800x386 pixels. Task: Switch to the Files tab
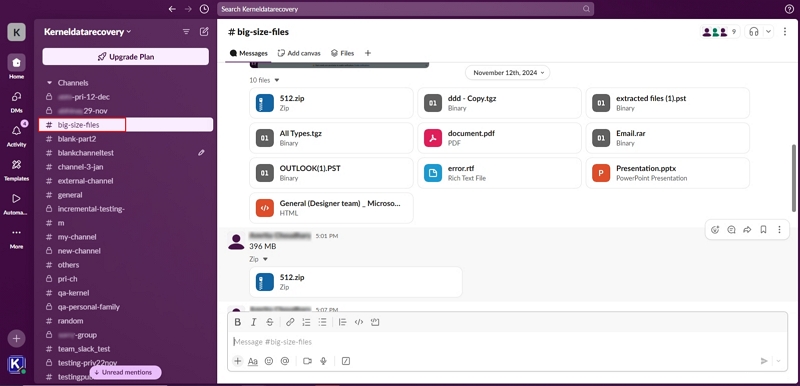click(342, 53)
